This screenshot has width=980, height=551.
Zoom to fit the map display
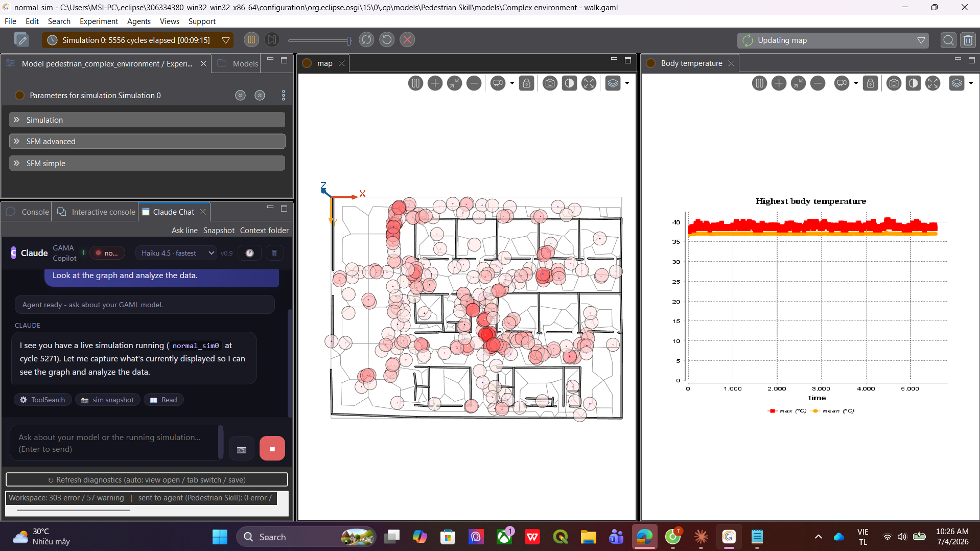click(454, 83)
